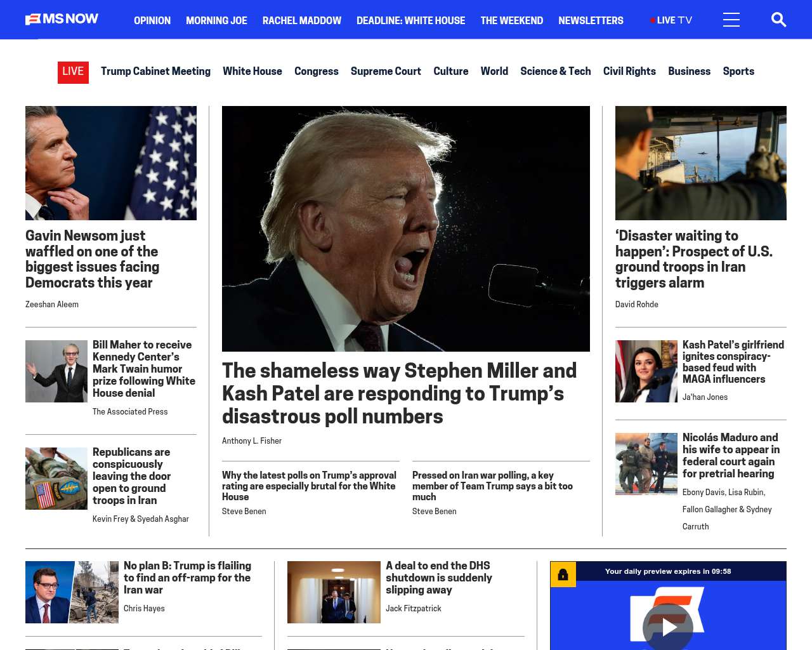This screenshot has width=812, height=650.
Task: Click the MS NOW logo
Action: pos(62,19)
